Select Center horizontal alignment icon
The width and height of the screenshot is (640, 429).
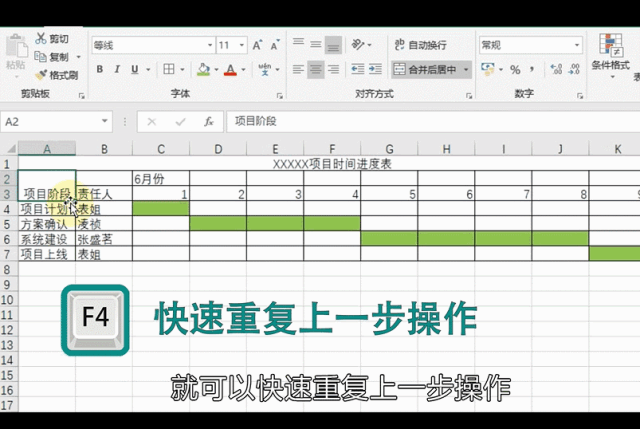316,69
